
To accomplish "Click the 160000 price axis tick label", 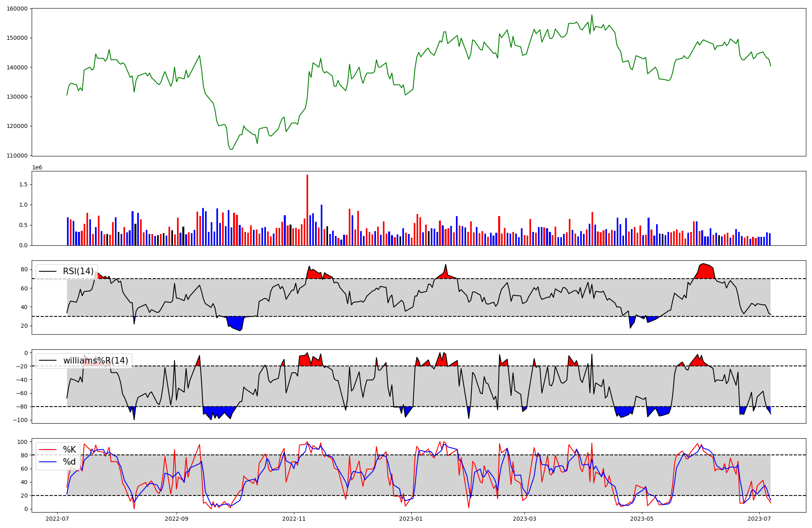I will coord(17,9).
